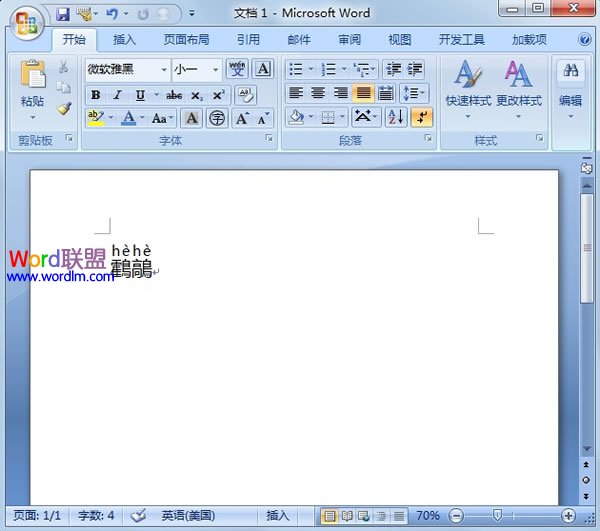Click the 70% zoom level button
600x531 pixels.
[427, 516]
